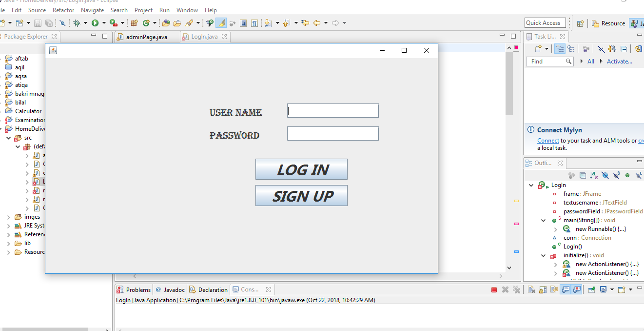Toggle Hide Fields in the Outline view
Viewport: 644px width, 331px height.
[605, 175]
